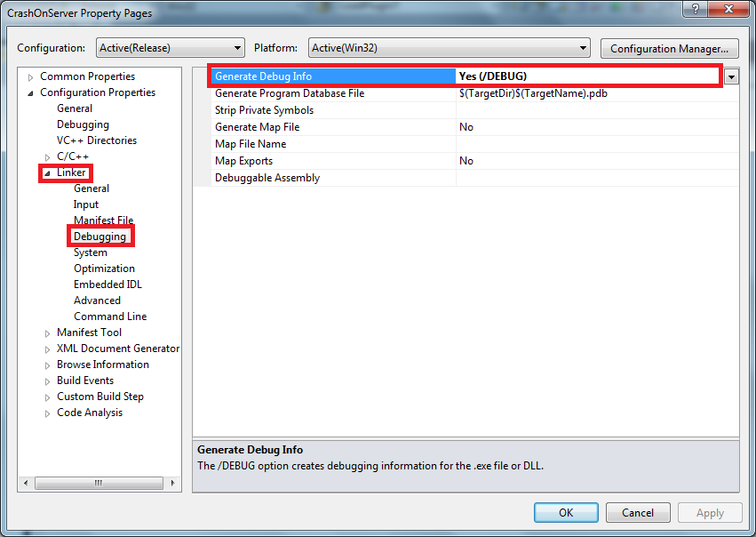756x537 pixels.
Task: Collapse the Configuration Properties node
Action: [x=31, y=93]
